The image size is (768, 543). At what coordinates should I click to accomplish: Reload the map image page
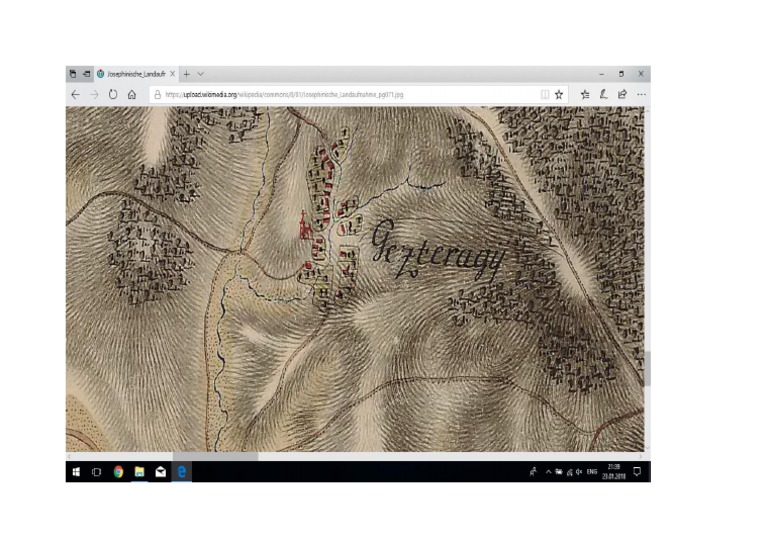click(x=113, y=94)
